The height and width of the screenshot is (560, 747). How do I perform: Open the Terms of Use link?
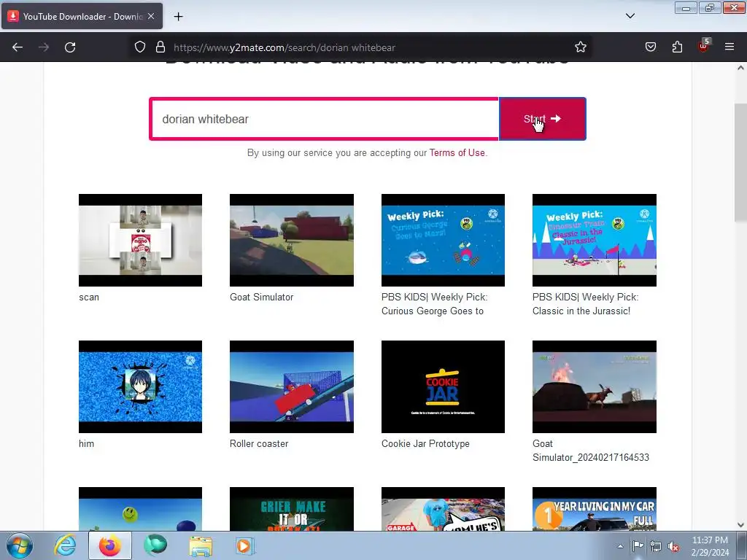pos(457,153)
